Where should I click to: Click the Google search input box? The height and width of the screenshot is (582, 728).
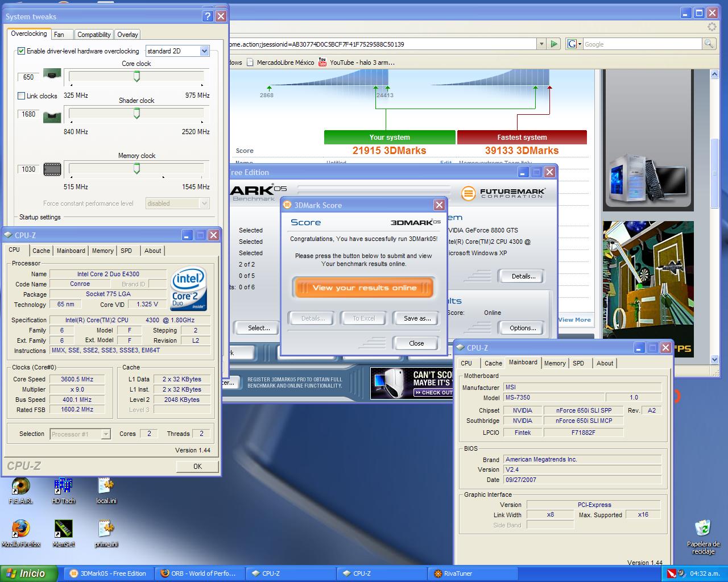point(642,44)
